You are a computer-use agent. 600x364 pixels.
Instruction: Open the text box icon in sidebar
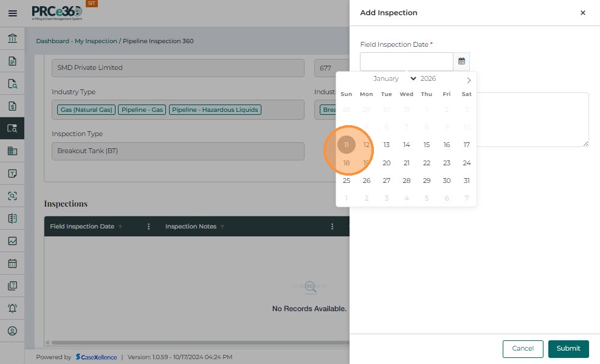coord(12,173)
